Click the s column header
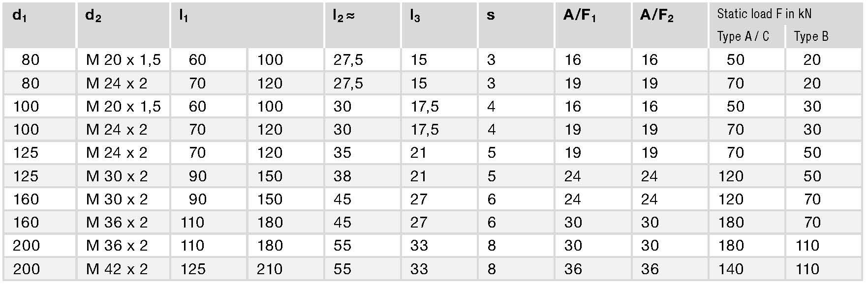This screenshot has width=868, height=285. 491,15
